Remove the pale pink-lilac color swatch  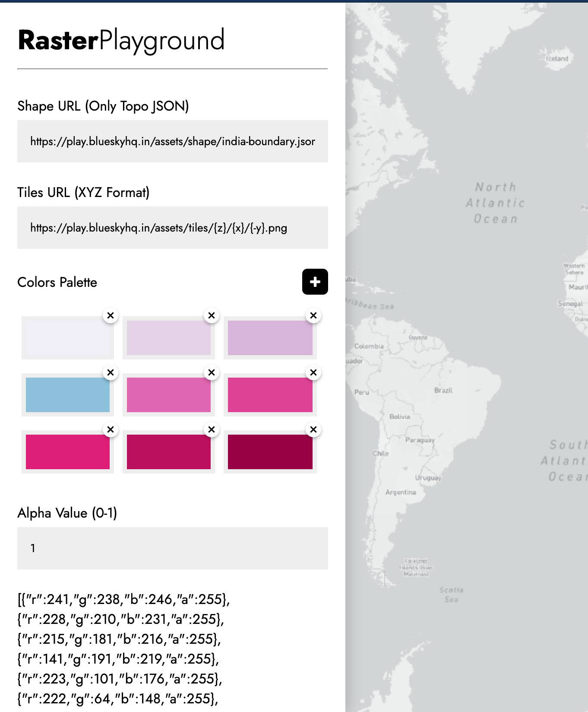tap(212, 315)
